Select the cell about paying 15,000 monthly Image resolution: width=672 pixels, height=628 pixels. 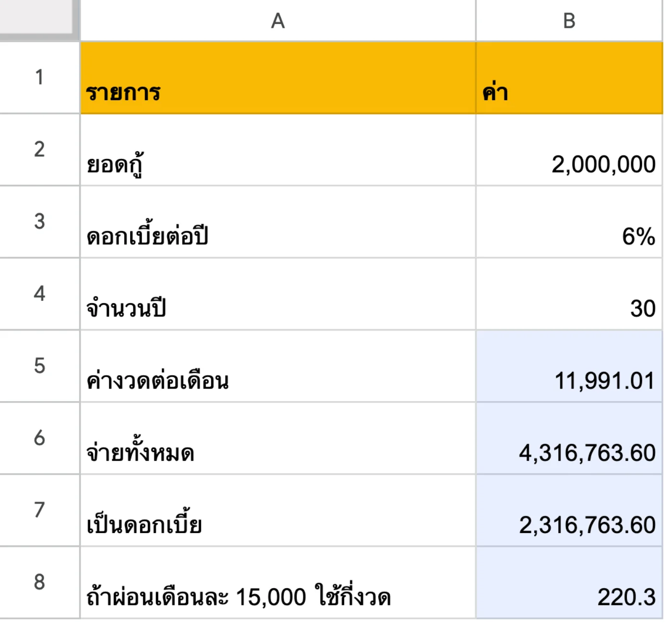click(x=278, y=582)
